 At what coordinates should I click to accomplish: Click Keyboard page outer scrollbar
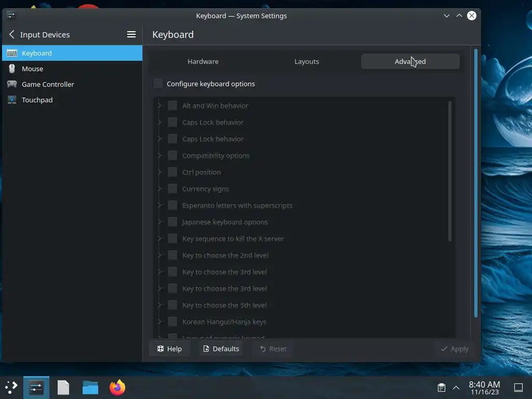tap(476, 183)
